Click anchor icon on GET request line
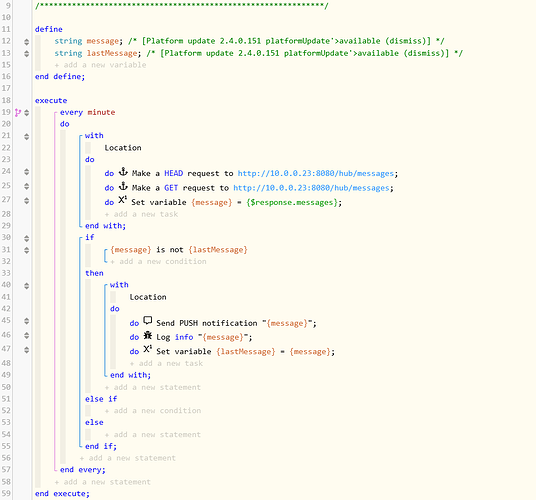This screenshot has height=500, width=536. (123, 186)
